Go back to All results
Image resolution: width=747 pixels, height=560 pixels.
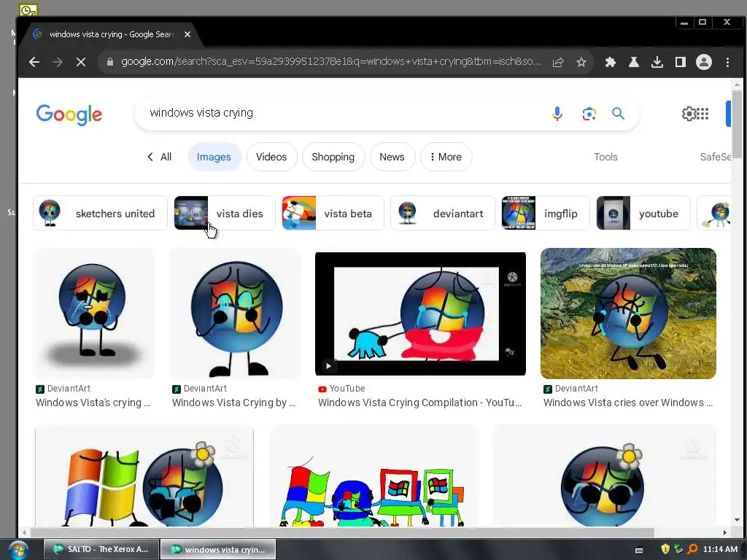click(x=159, y=157)
